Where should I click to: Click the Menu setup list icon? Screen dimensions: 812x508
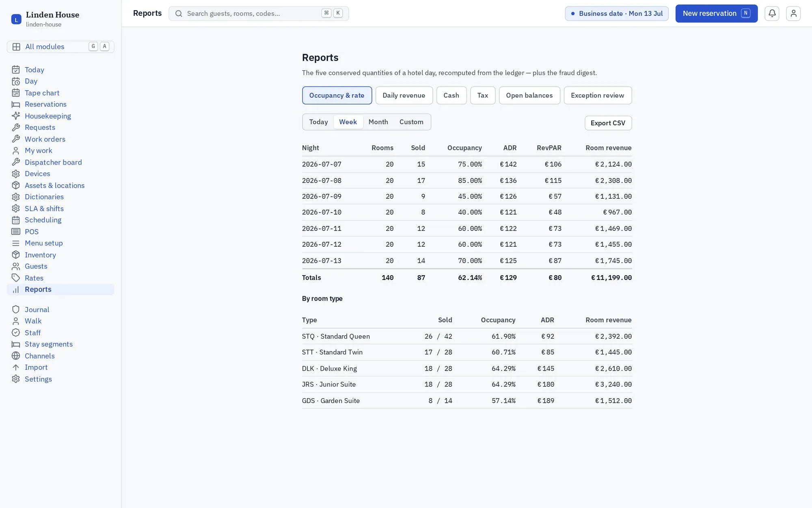click(x=16, y=243)
